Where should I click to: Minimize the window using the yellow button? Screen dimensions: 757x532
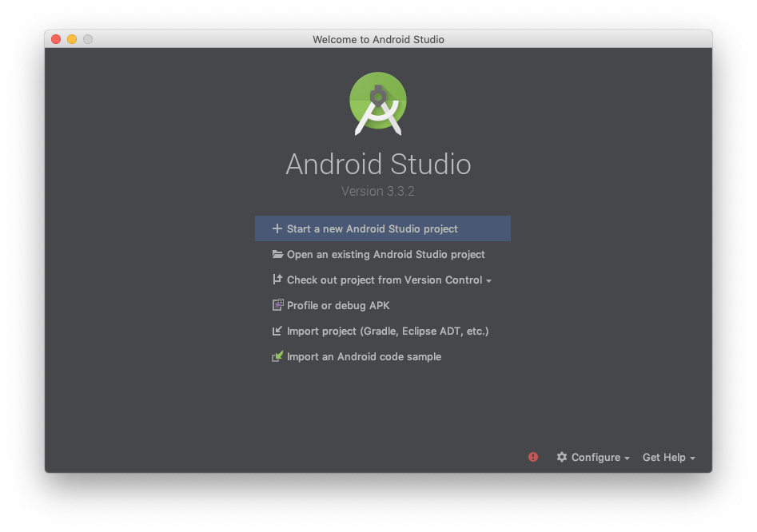coord(72,39)
